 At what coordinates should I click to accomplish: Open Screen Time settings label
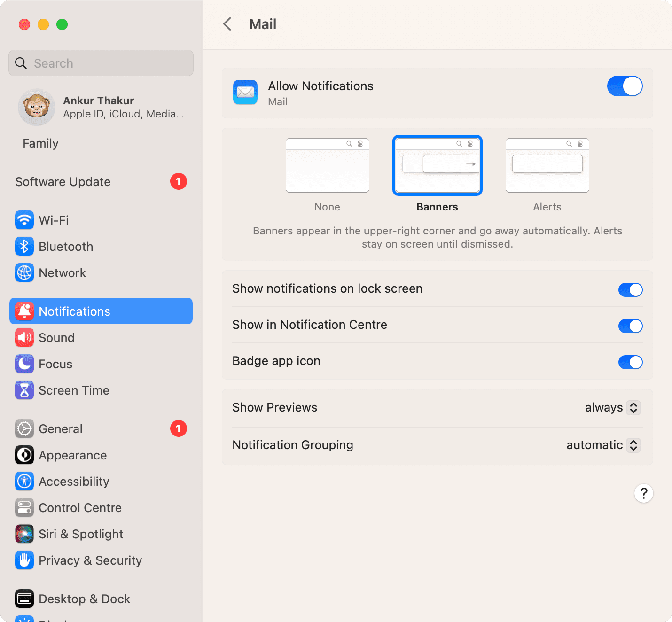[74, 390]
